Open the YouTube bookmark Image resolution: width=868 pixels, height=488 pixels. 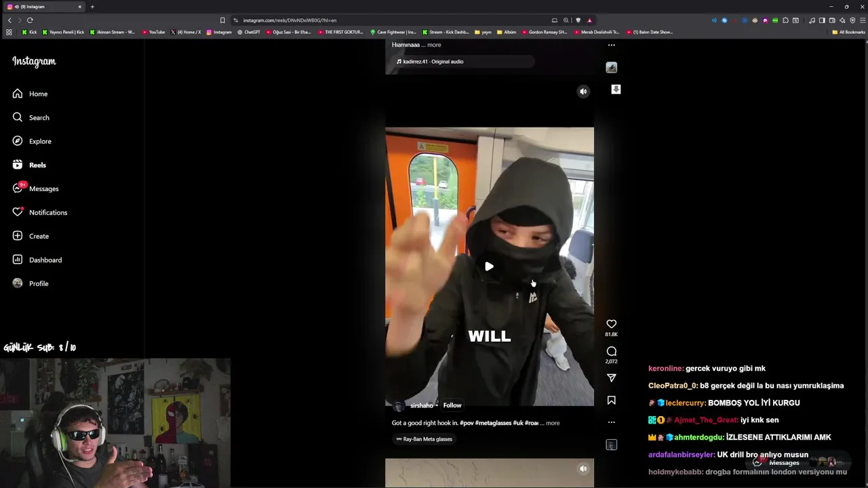(x=154, y=32)
